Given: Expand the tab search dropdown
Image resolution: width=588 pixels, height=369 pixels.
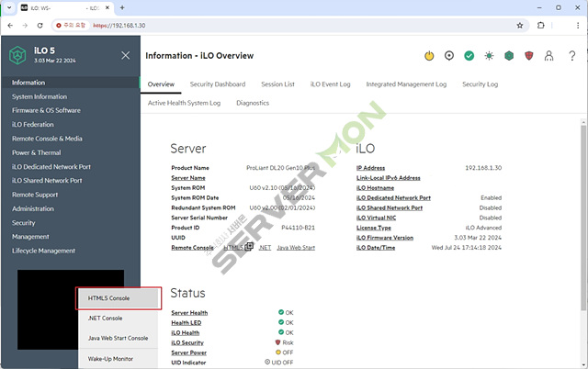Looking at the screenshot, I should click(x=9, y=7).
